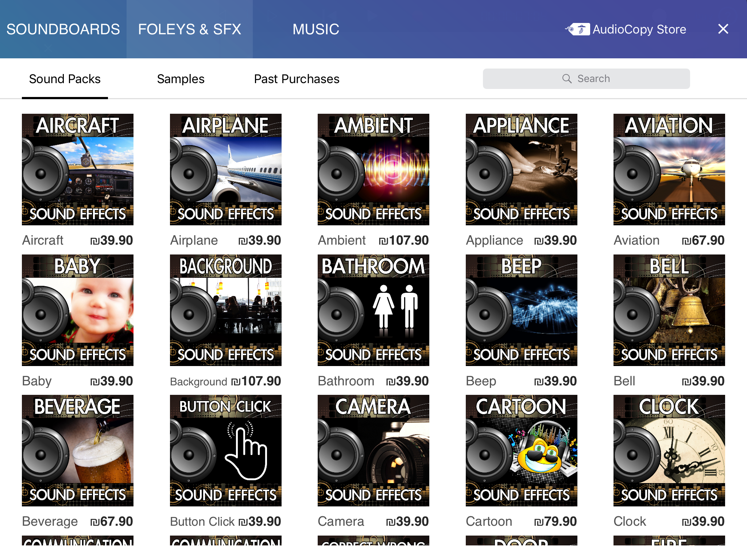The image size is (747, 560).
Task: Buy Camera pack for ₪39.90
Action: point(407,521)
